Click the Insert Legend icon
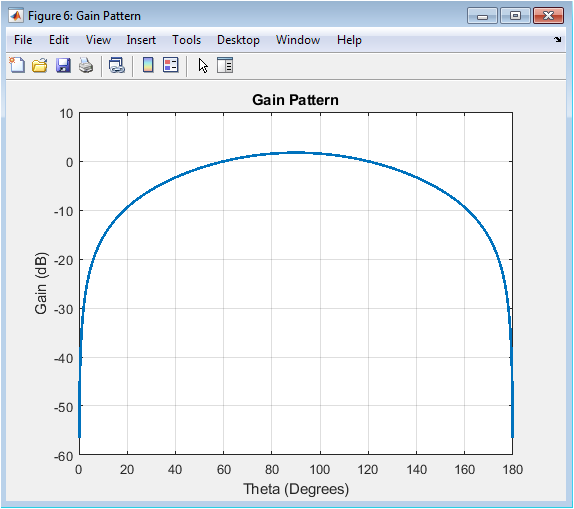The image size is (574, 509). pos(171,65)
